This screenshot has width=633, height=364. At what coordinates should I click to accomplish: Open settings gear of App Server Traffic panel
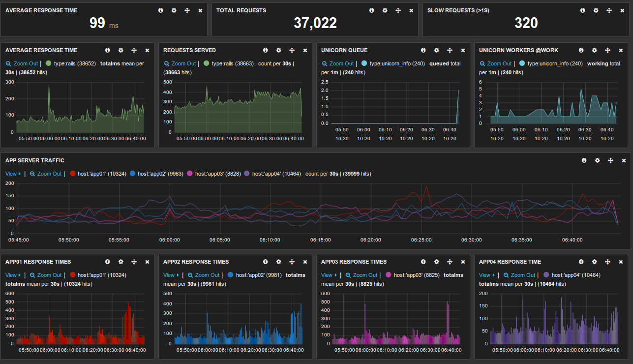click(598, 160)
